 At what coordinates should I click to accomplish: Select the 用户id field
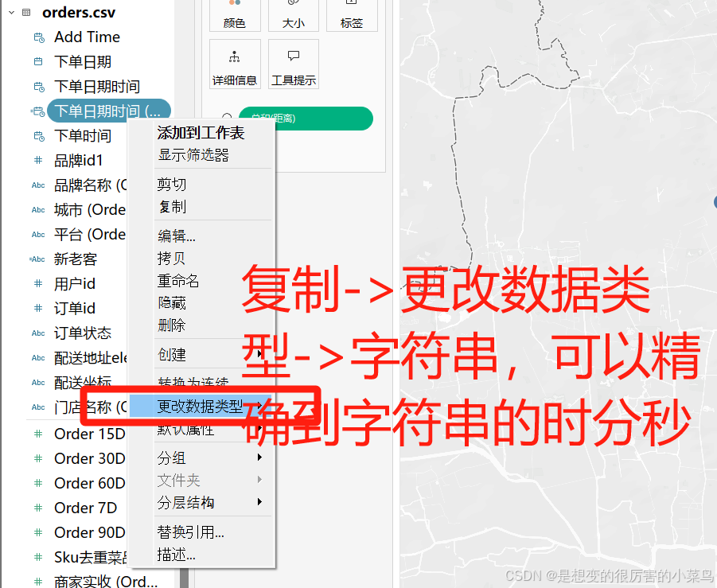pos(75,284)
